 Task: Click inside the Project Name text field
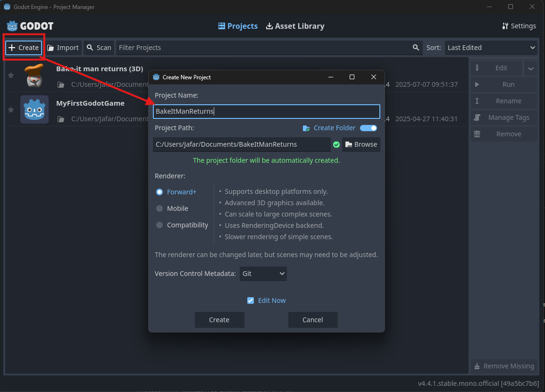[267, 111]
